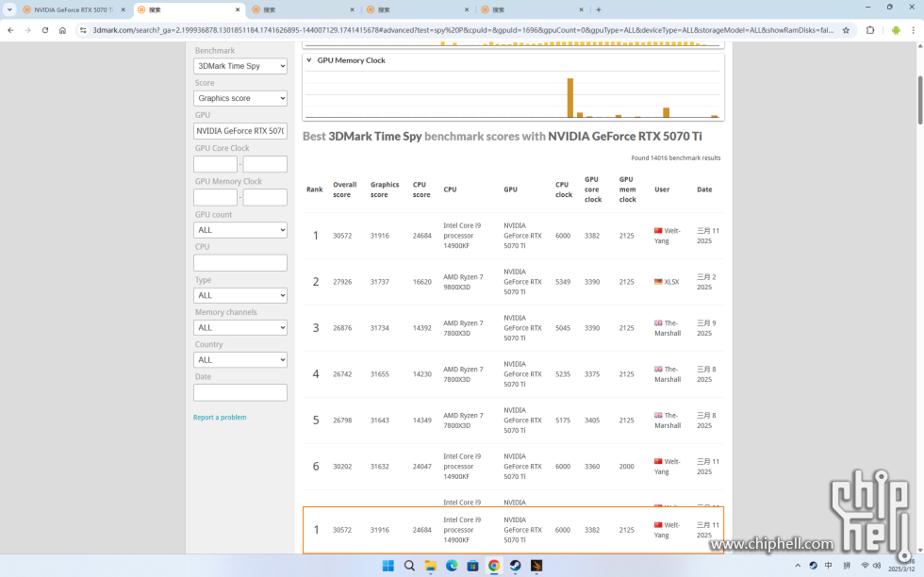Click graphics score 31737 cell

(379, 282)
